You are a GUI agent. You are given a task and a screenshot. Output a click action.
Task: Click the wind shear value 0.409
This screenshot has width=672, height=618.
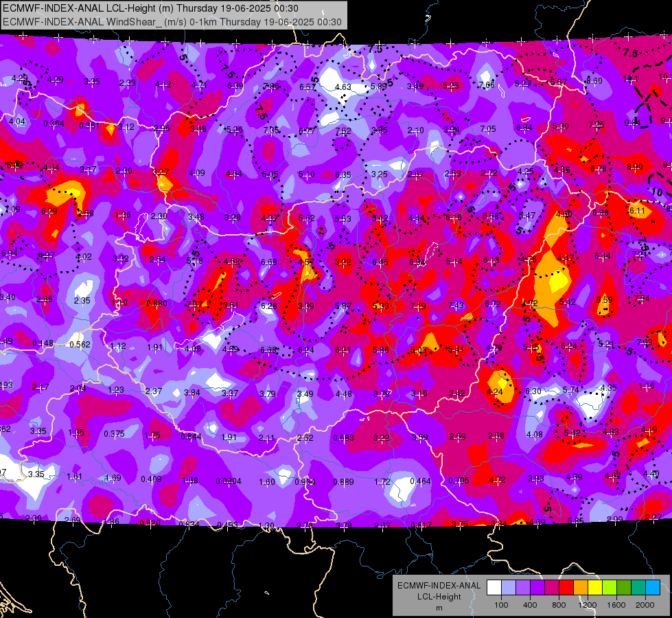coord(151,479)
